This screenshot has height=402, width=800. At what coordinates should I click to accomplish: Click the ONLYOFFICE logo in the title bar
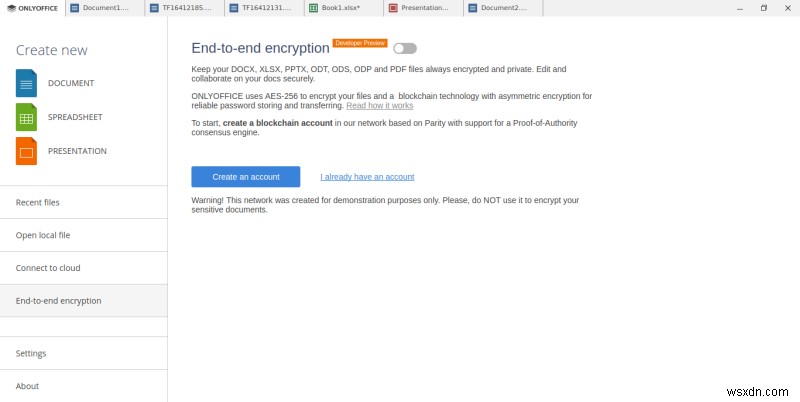click(x=32, y=8)
